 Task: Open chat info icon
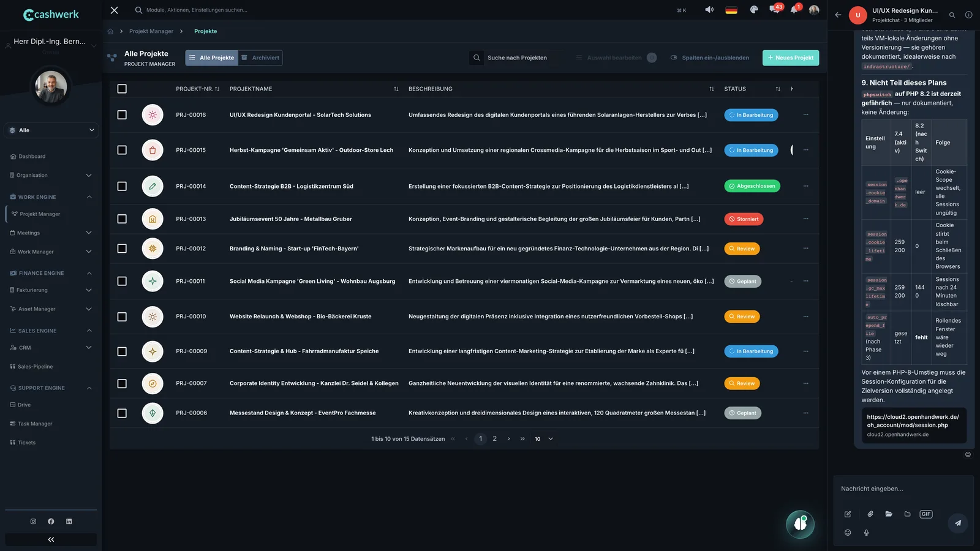pyautogui.click(x=968, y=15)
